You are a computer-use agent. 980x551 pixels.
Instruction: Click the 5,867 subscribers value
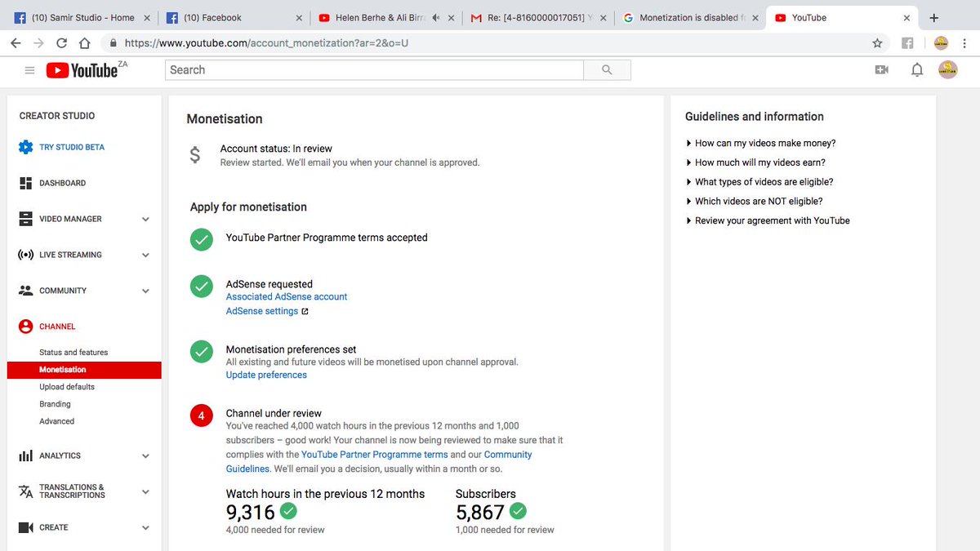pos(480,512)
